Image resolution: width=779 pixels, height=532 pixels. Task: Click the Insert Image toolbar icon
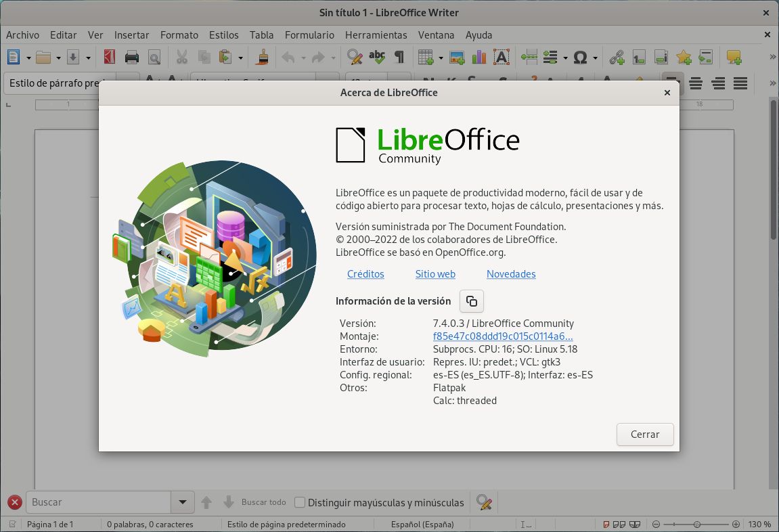457,58
